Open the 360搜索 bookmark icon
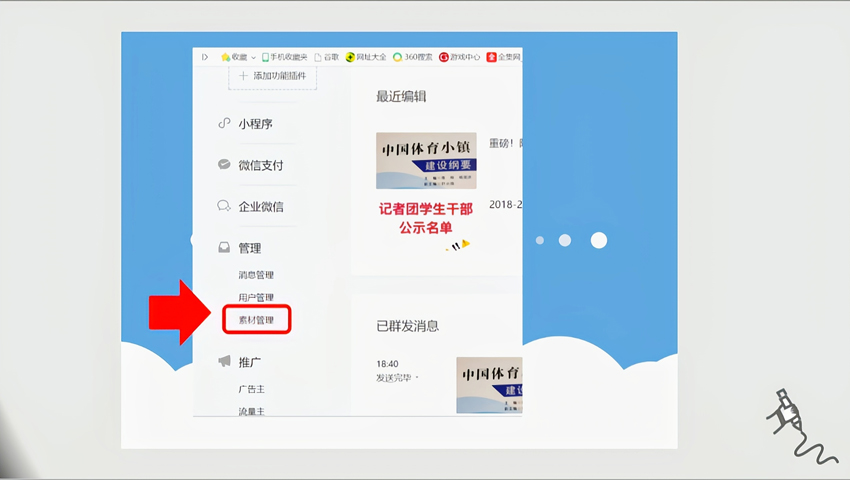Image resolution: width=850 pixels, height=480 pixels. point(397,57)
